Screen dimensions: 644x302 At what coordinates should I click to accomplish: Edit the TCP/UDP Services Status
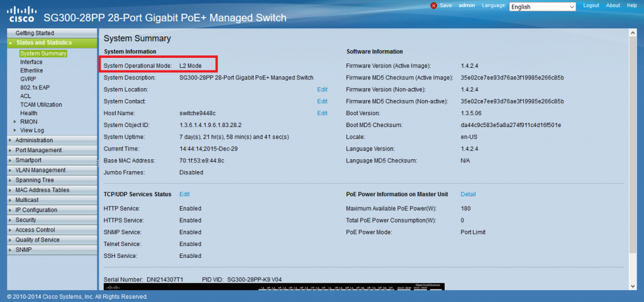184,194
